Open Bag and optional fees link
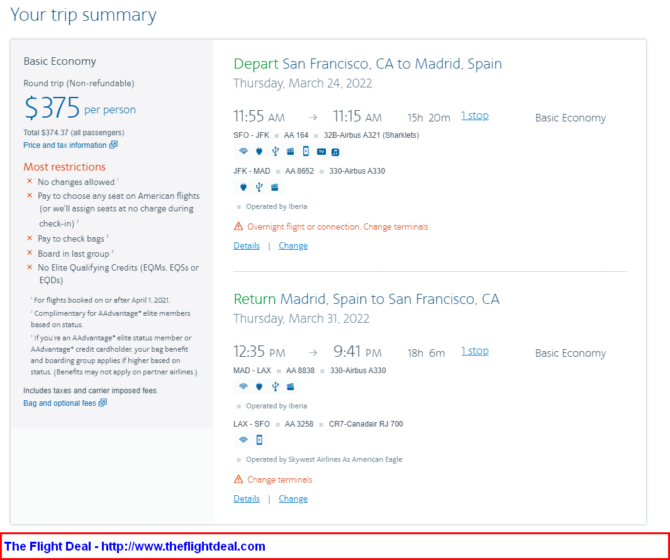This screenshot has height=560, width=670. (x=60, y=403)
